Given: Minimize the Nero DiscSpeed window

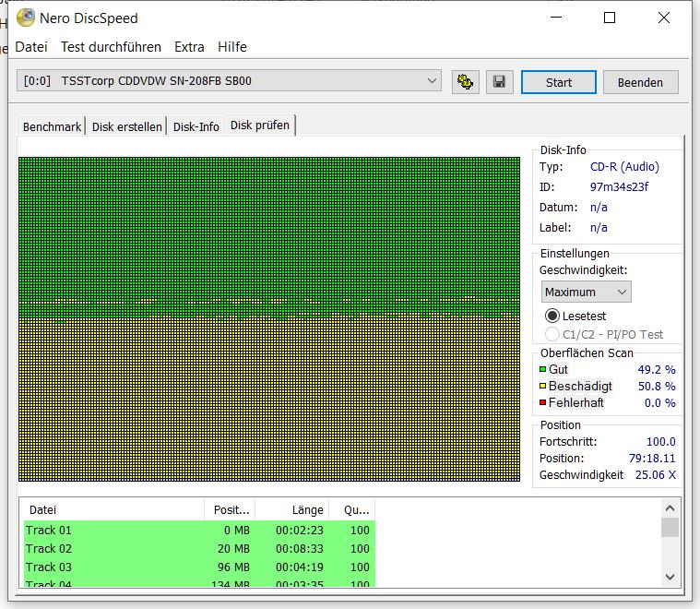Looking at the screenshot, I should 556,18.
